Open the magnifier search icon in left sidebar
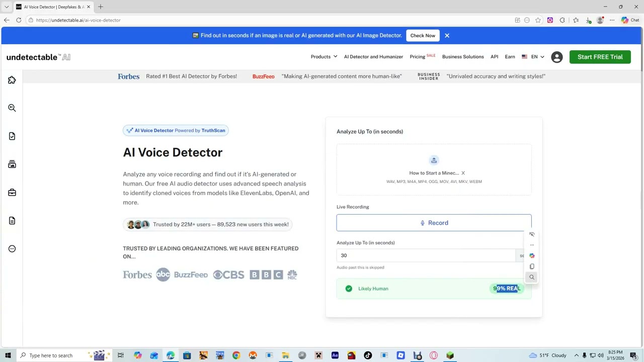The height and width of the screenshot is (362, 644). [x=12, y=108]
